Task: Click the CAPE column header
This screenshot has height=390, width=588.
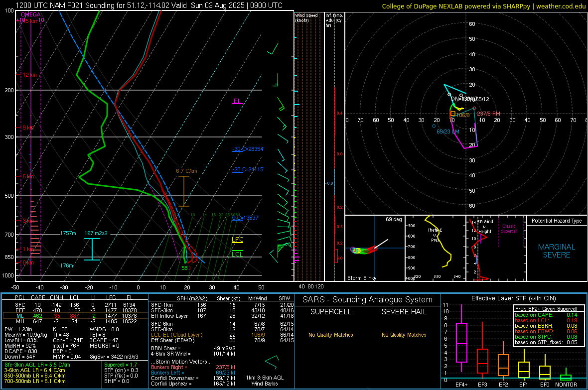Action: 38,297
